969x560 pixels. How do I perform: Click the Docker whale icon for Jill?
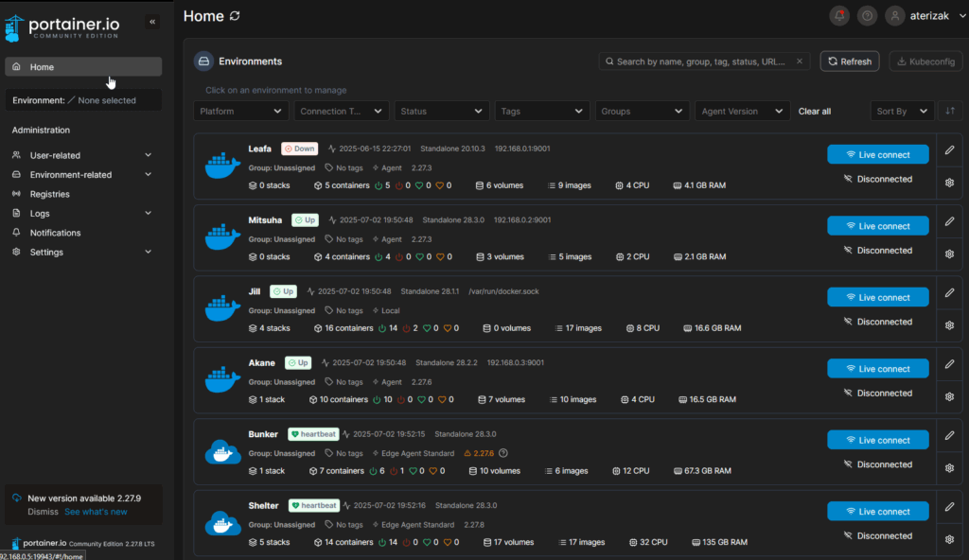222,308
